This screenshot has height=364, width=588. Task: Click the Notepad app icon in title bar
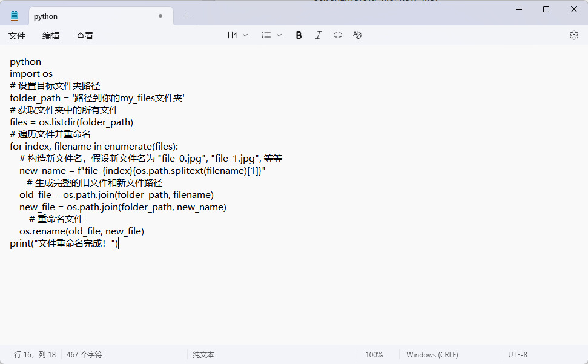(15, 16)
